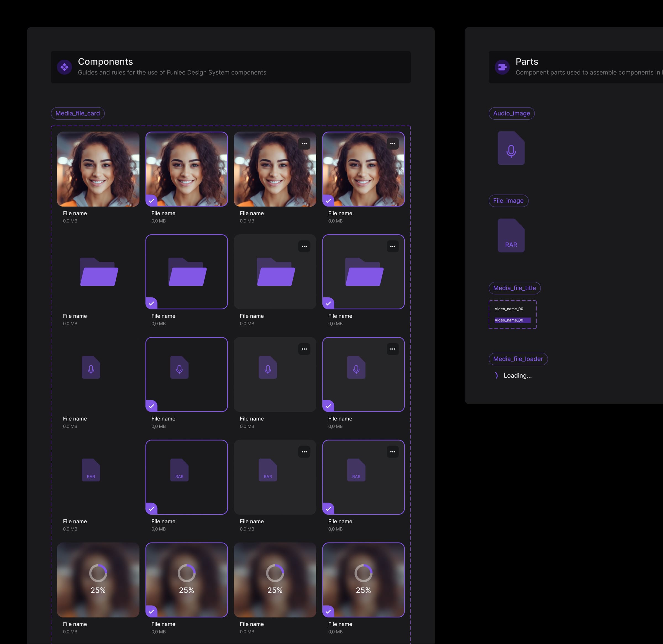This screenshot has height=644, width=663.
Task: Click the Components header diamond icon
Action: coord(64,67)
